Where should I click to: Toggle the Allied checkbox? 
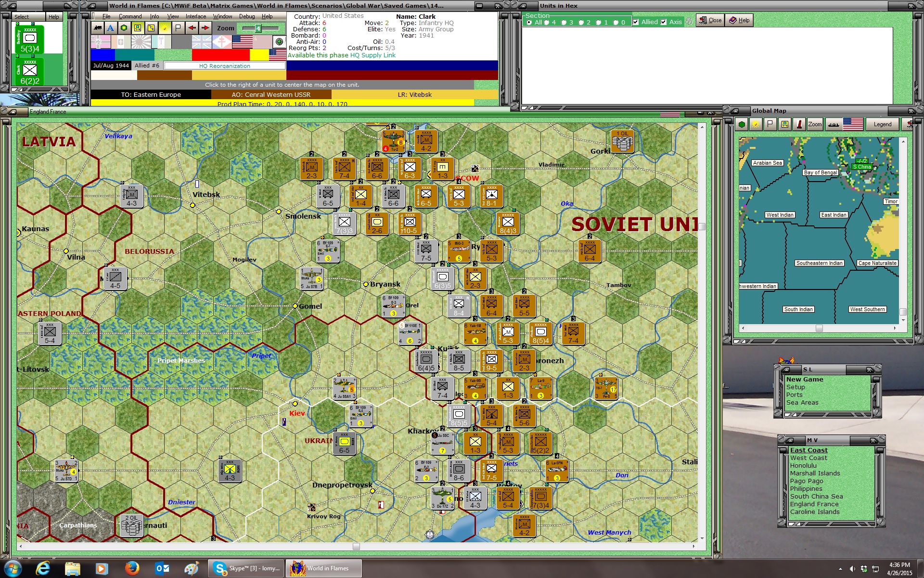[636, 22]
